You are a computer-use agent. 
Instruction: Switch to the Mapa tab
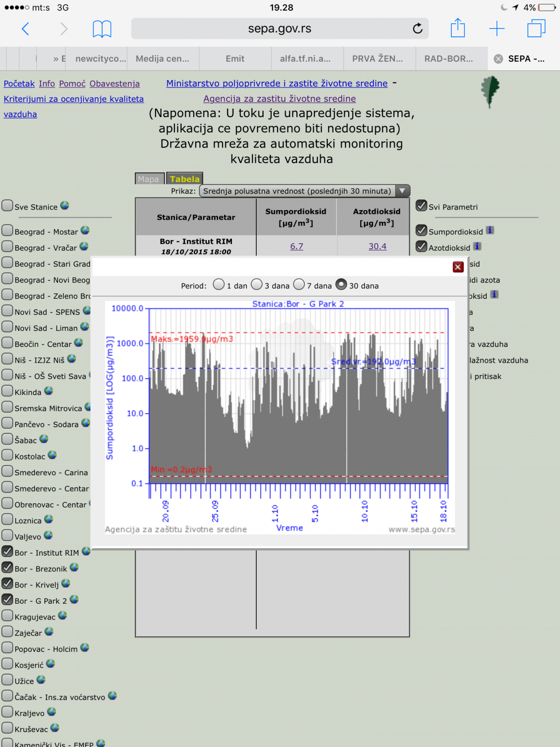coord(149,179)
